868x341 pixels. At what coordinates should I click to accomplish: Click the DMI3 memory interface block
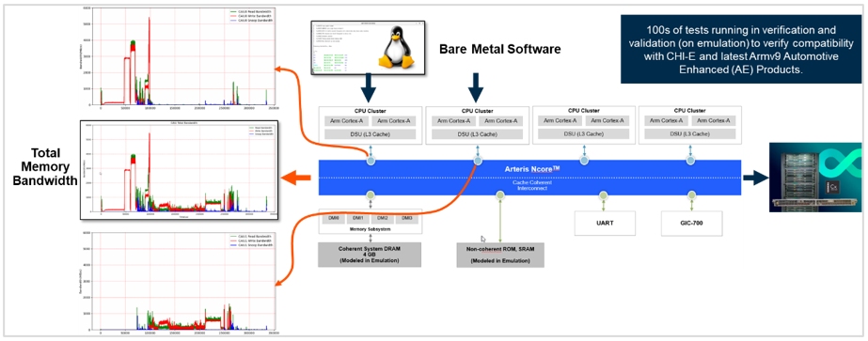coord(407,218)
